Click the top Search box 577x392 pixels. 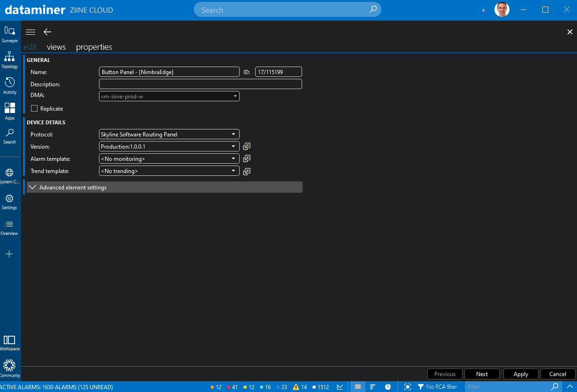[x=288, y=9]
